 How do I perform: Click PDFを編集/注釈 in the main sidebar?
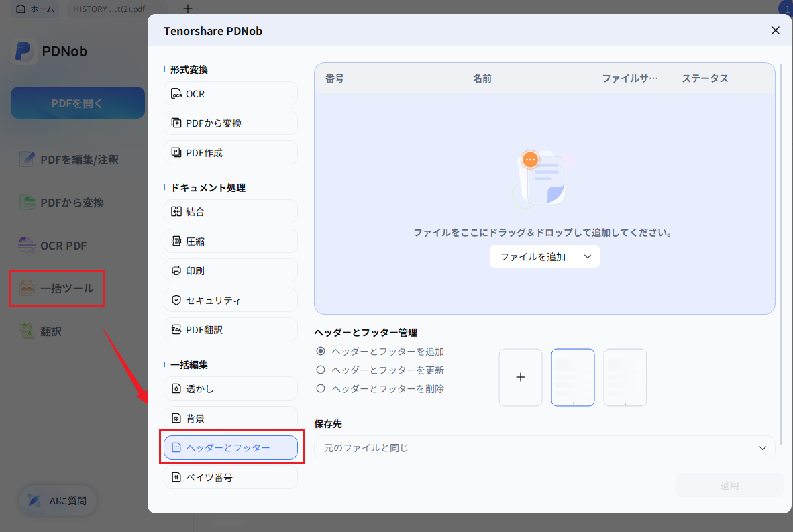tap(69, 159)
